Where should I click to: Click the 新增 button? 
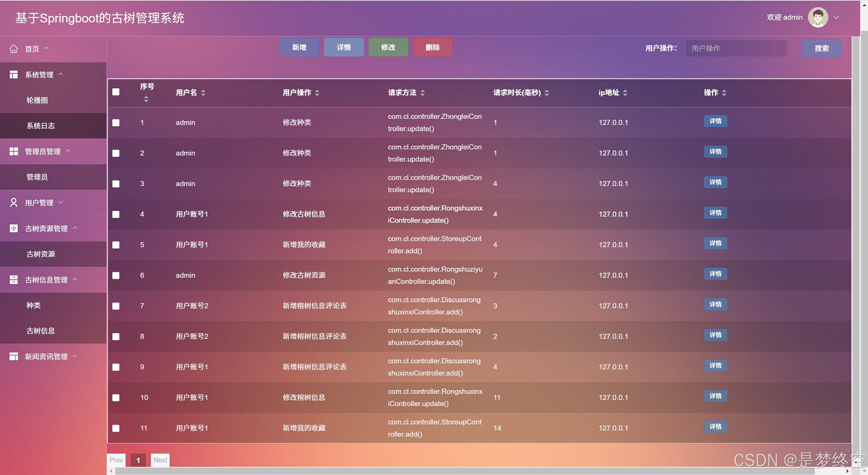pos(299,47)
